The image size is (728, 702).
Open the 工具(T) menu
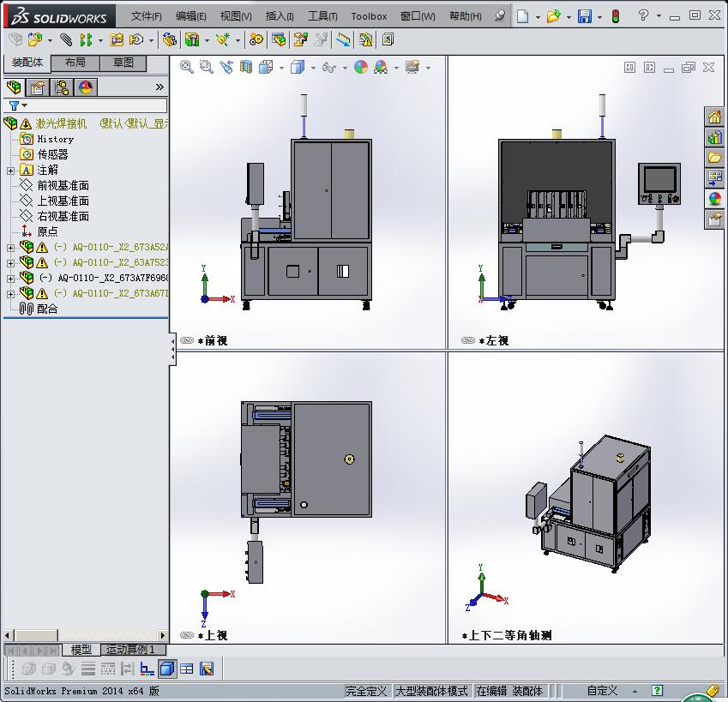pyautogui.click(x=322, y=16)
